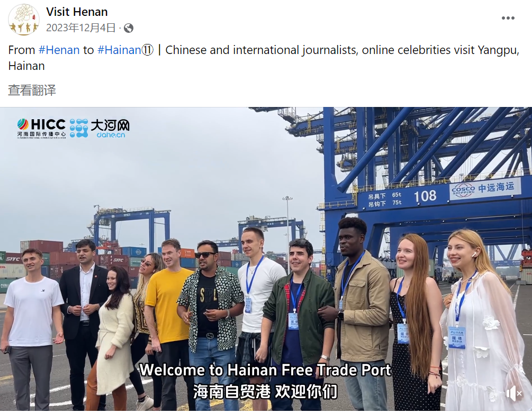This screenshot has width=532, height=413.
Task: Click the globe public-audience icon
Action: tap(129, 28)
